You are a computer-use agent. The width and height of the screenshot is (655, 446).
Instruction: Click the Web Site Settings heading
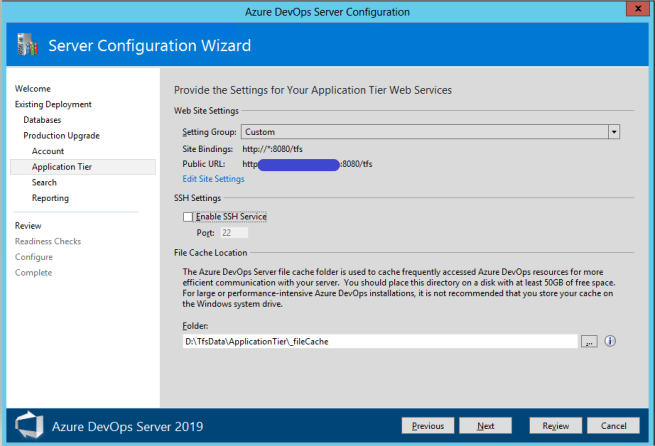206,111
